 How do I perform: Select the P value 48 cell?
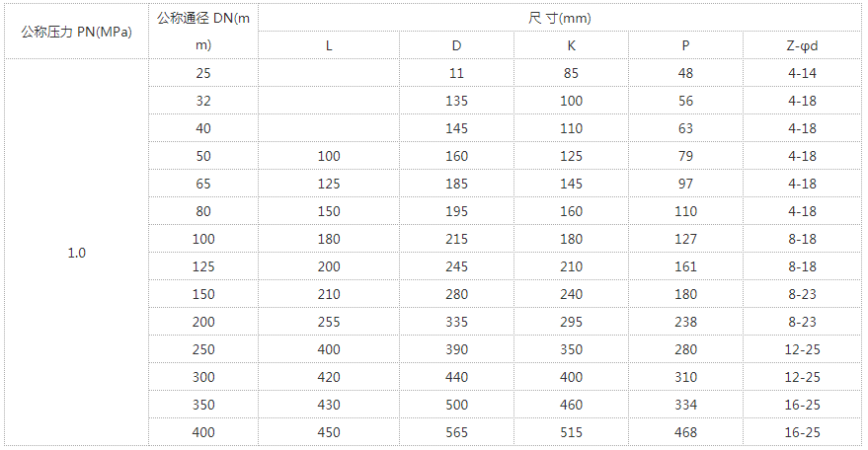click(x=686, y=73)
